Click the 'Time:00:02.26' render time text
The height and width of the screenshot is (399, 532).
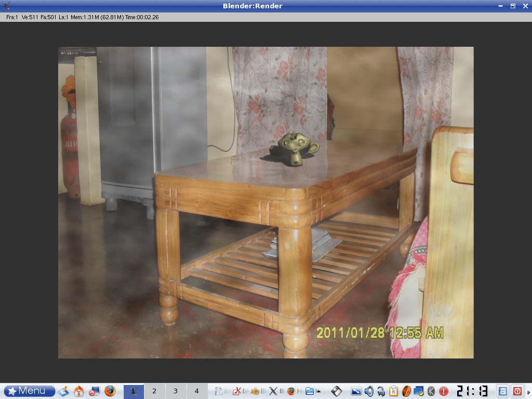pyautogui.click(x=142, y=17)
